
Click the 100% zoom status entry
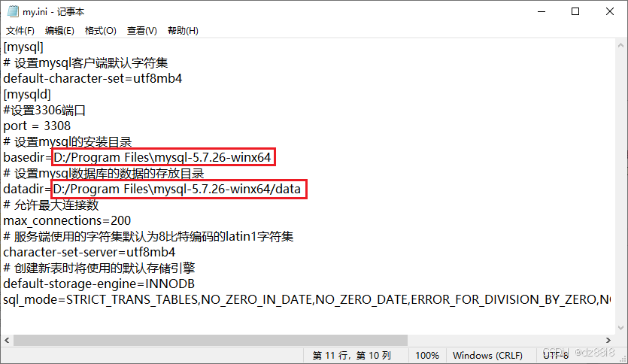click(x=427, y=356)
